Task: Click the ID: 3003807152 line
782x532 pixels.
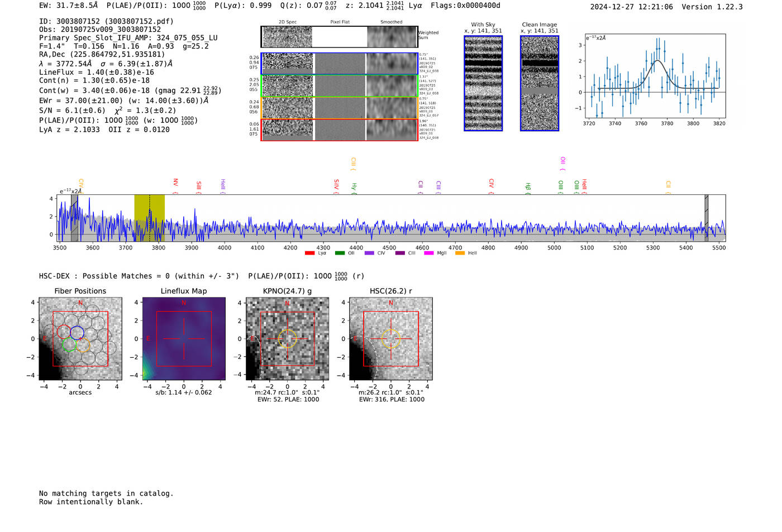Action: pyautogui.click(x=106, y=21)
